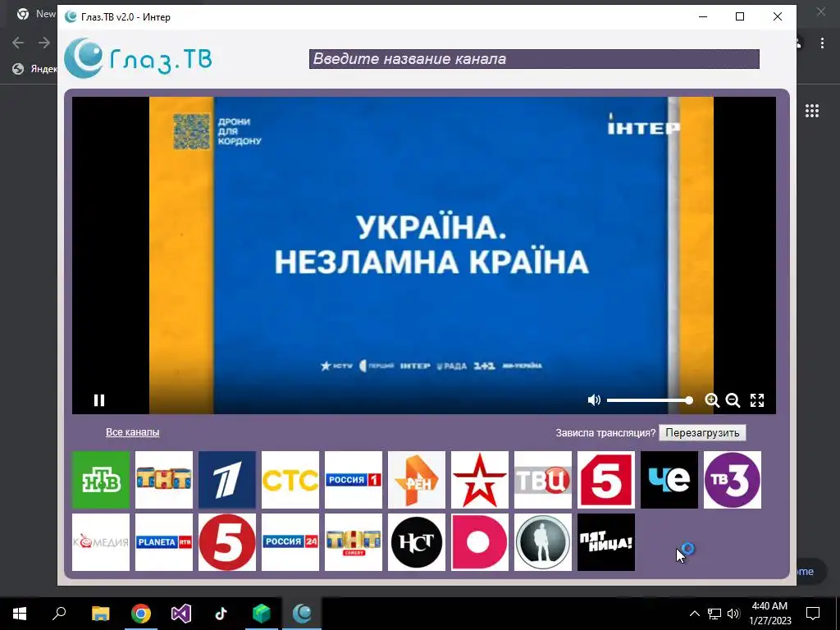The height and width of the screenshot is (630, 840).
Task: Choose the Россия 1 channel
Action: pos(354,479)
